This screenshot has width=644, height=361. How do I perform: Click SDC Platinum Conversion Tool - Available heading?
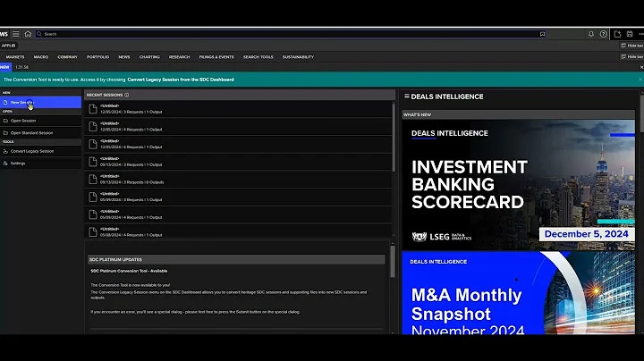point(129,271)
